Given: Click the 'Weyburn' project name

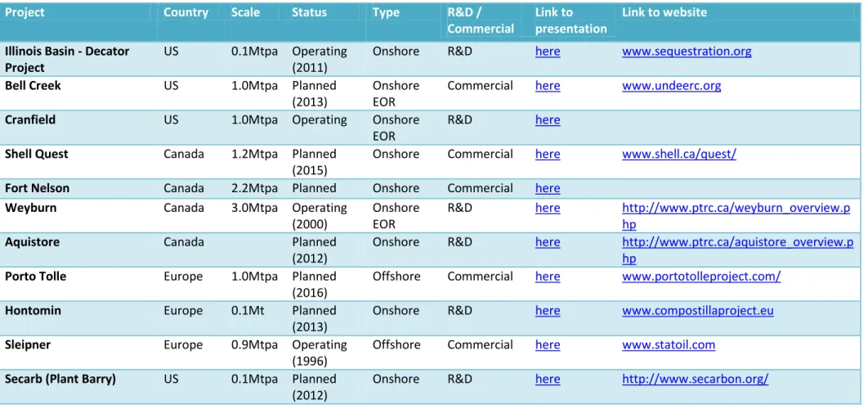Looking at the screenshot, I should [30, 208].
